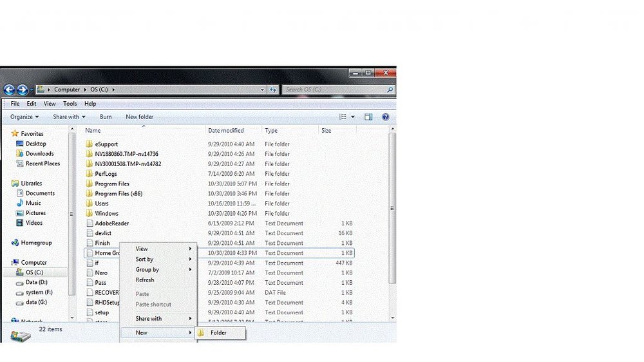Click the Favorites star icon
The height and width of the screenshot is (362, 644).
[15, 133]
